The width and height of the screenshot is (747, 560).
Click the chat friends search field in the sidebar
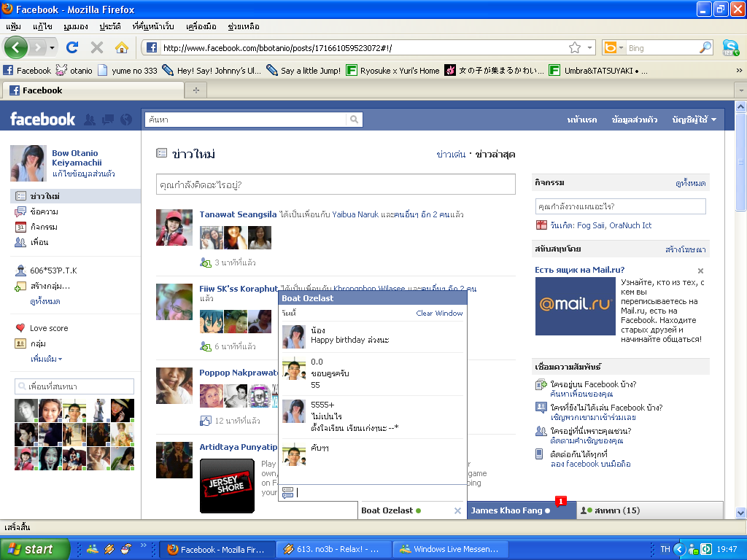pyautogui.click(x=74, y=386)
